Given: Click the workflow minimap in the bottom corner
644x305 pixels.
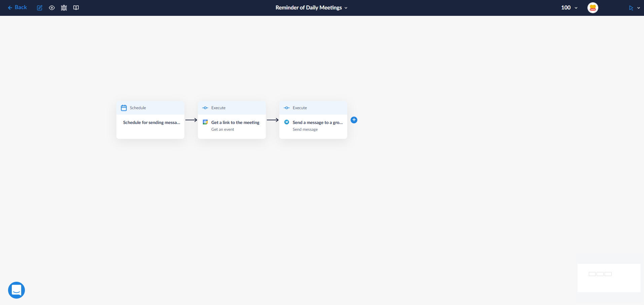Looking at the screenshot, I should (x=609, y=278).
